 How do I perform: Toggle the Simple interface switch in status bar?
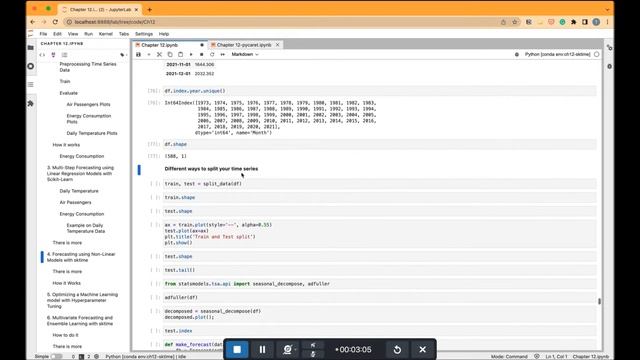click(57, 356)
